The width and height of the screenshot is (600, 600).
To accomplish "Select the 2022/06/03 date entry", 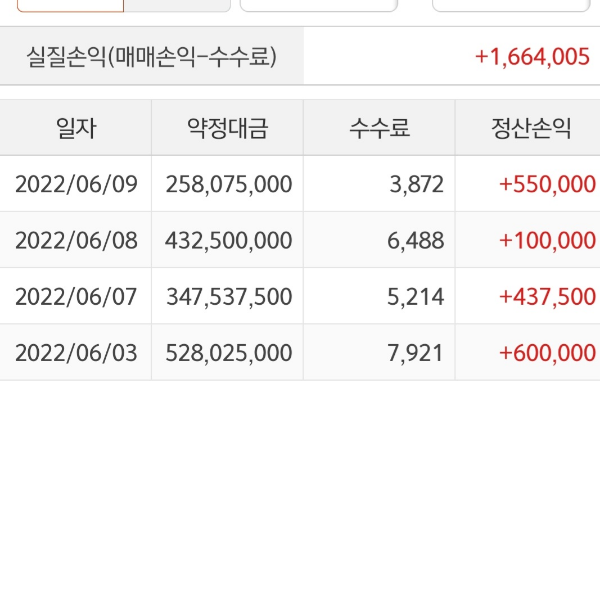I will [77, 352].
